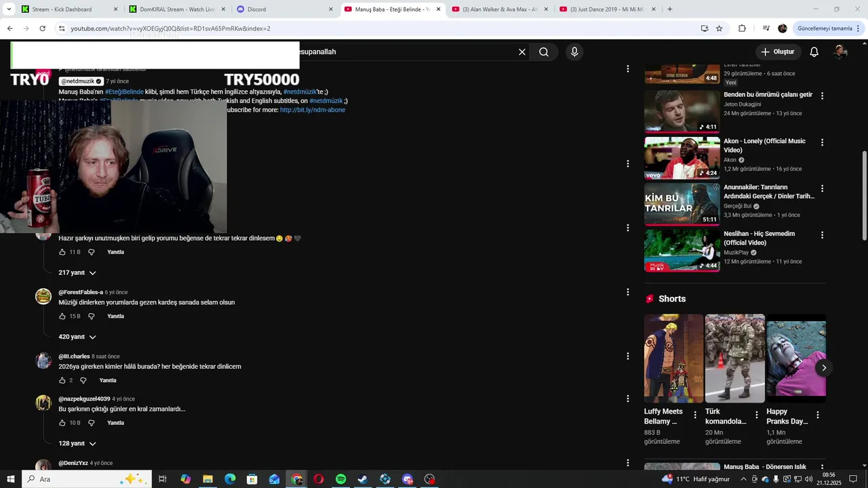
Task: Expand the 217 yanıt replies
Action: (x=77, y=272)
